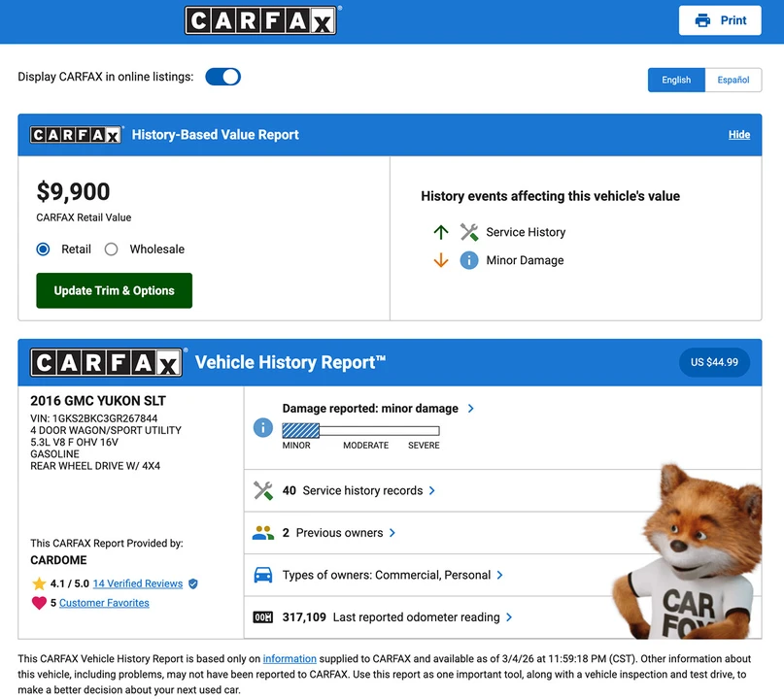
Task: Click the CARDOME provider name
Action: 58,560
